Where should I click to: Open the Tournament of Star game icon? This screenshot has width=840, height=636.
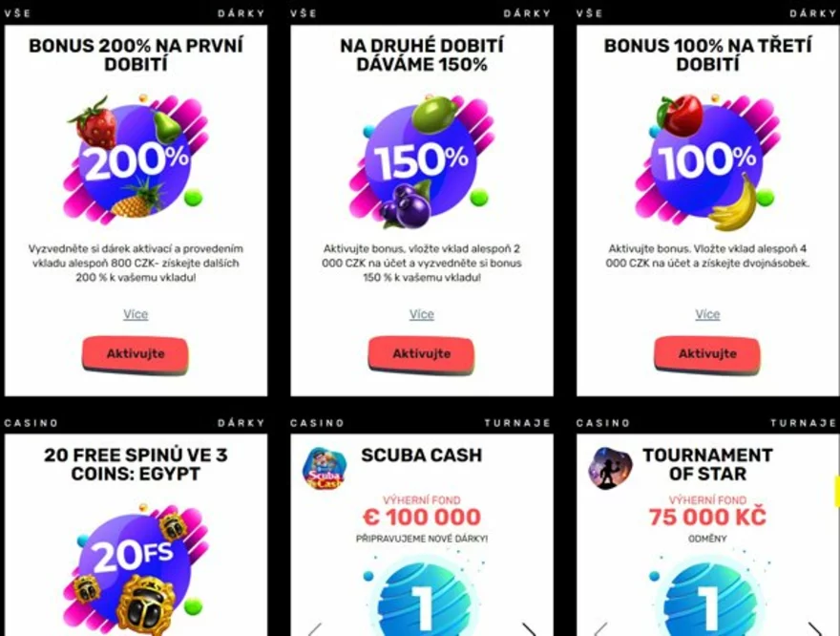tap(610, 468)
